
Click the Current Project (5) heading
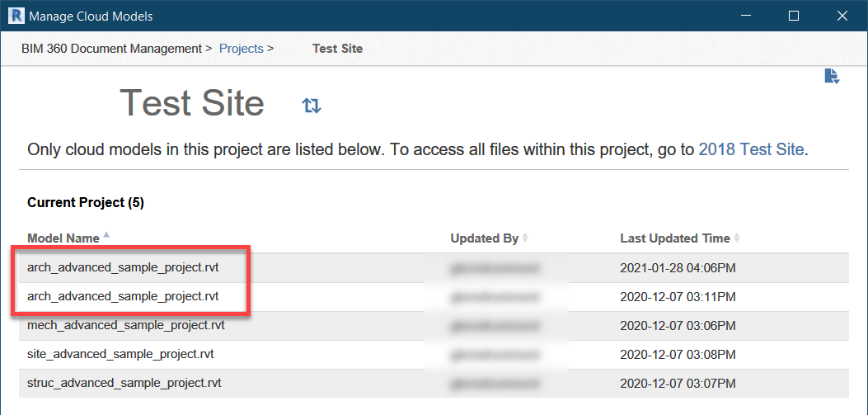click(86, 203)
